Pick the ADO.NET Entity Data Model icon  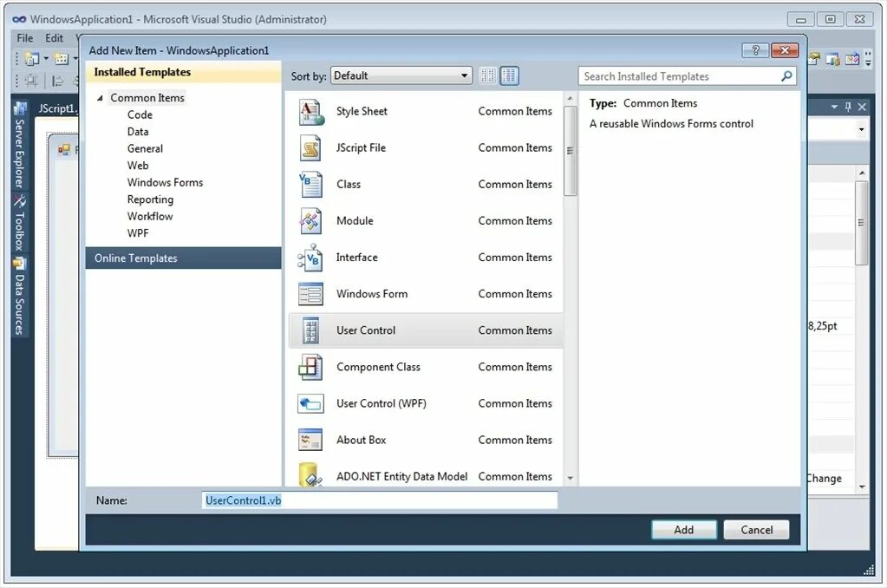click(x=310, y=475)
